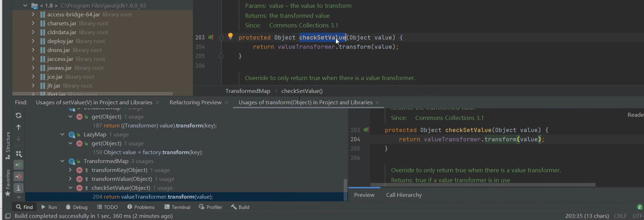Click the jar icon of deploy.jar

(x=43, y=41)
